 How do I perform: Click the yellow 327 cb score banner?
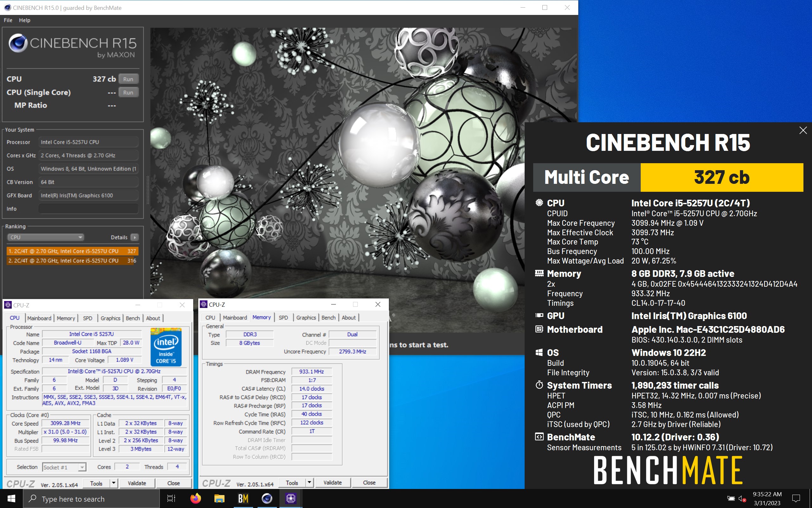(x=722, y=177)
